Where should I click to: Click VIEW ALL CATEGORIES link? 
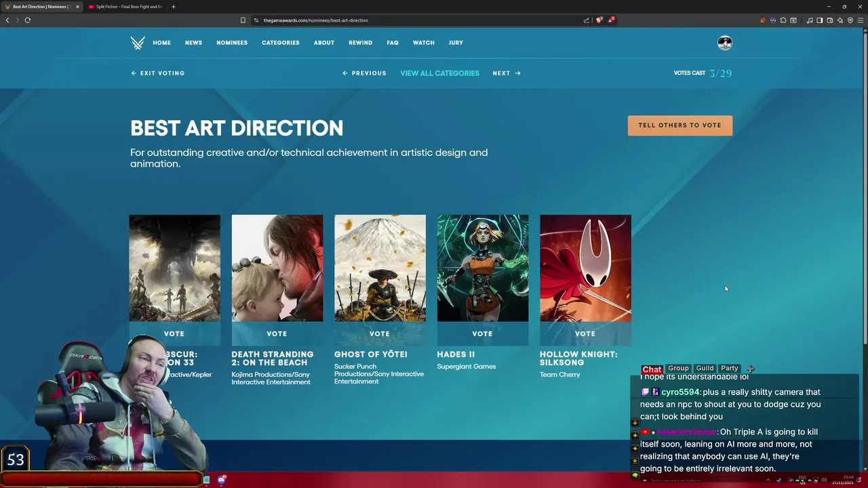439,73
